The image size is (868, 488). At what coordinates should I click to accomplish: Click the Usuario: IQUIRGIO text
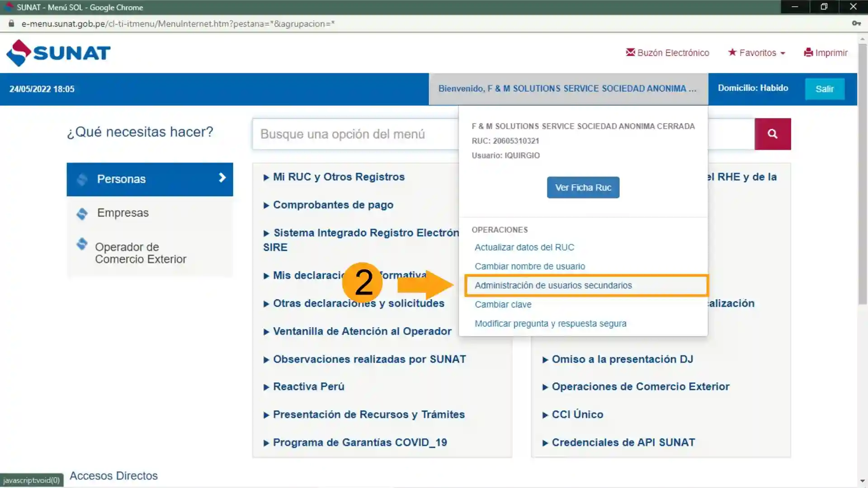click(x=505, y=155)
